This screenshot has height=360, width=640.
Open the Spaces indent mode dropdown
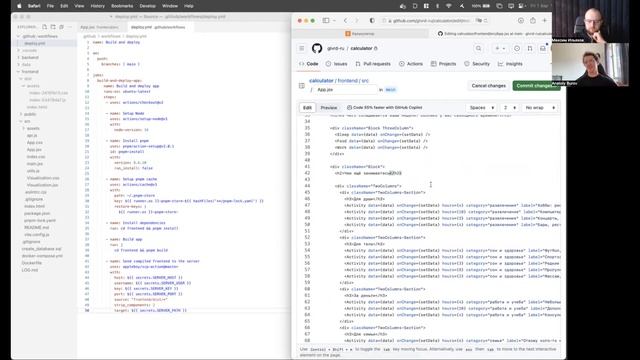[x=482, y=108]
